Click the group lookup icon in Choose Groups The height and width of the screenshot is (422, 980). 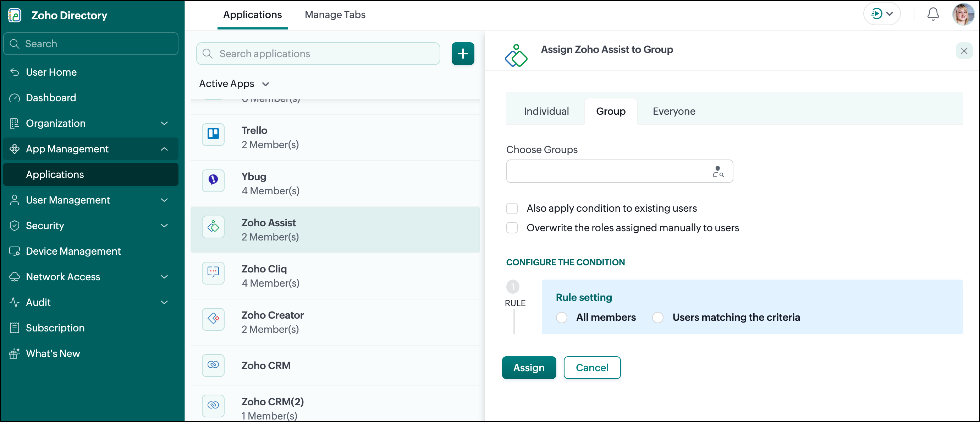717,172
